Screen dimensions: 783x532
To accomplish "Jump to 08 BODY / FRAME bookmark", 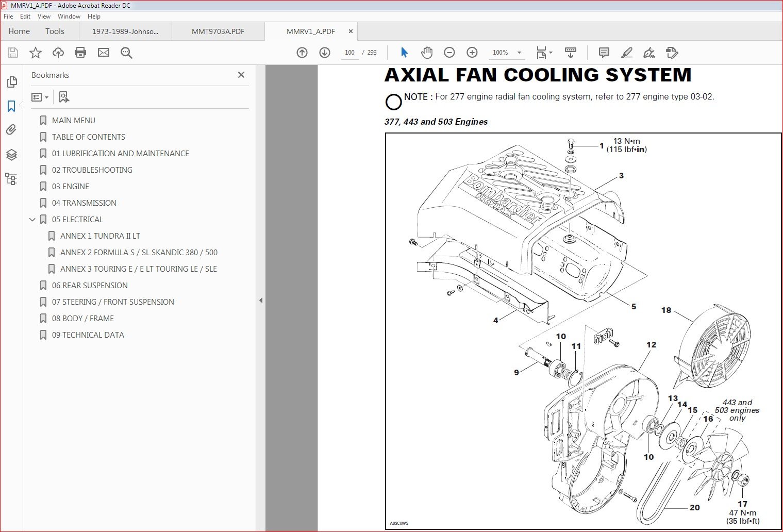I will tap(83, 319).
